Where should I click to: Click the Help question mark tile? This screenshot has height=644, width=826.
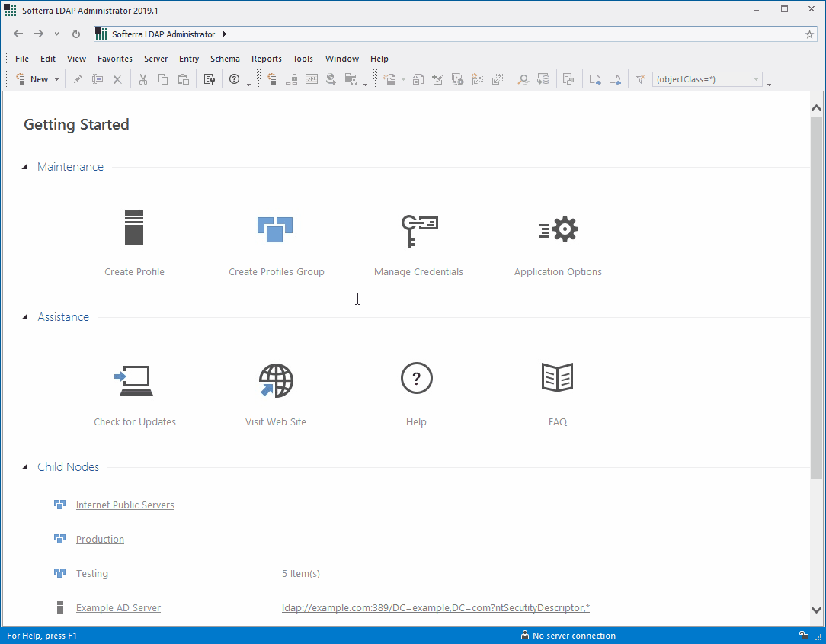pyautogui.click(x=416, y=378)
